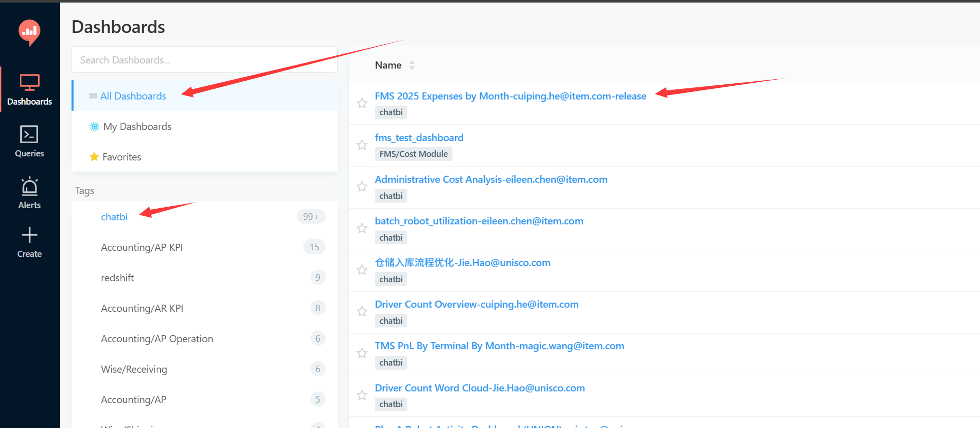Filter by the chatbi tag

114,217
